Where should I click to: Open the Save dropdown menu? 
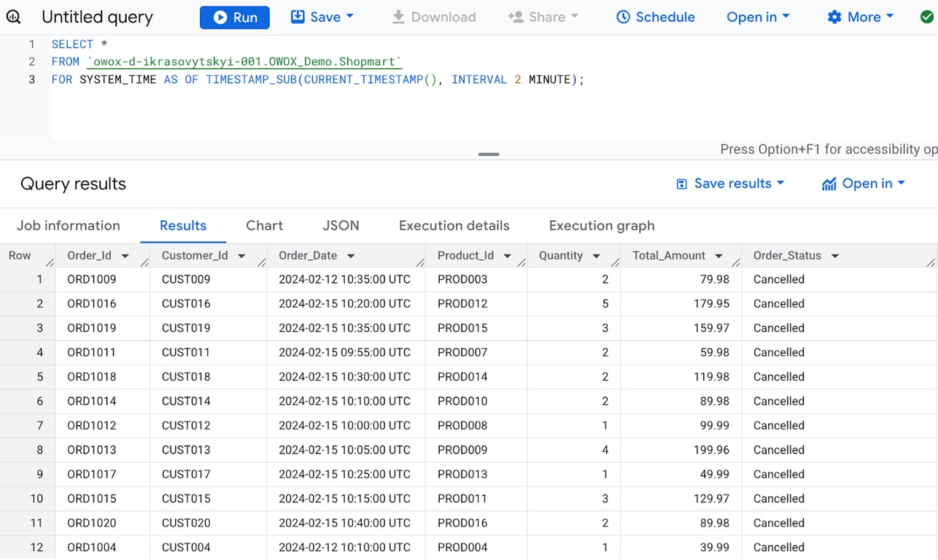pos(322,17)
